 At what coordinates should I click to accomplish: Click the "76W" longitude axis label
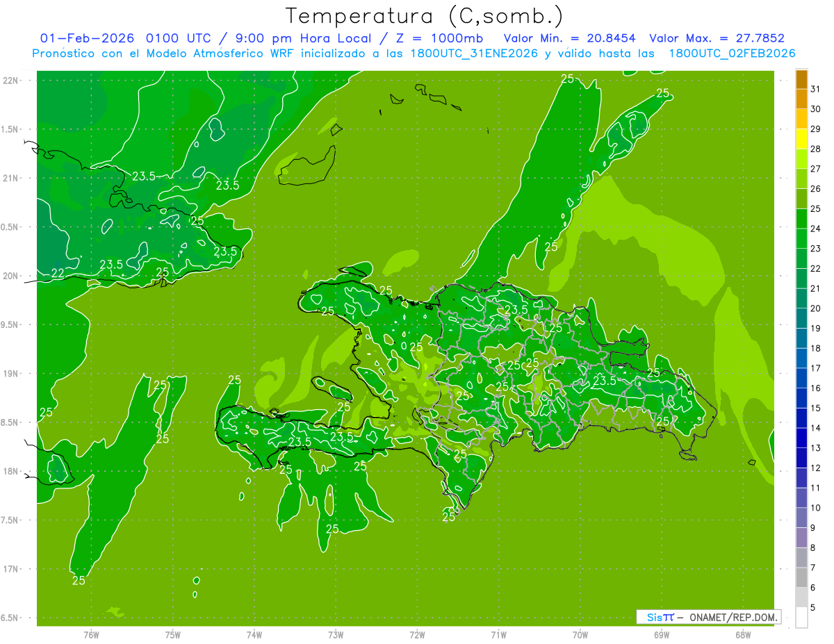tap(91, 635)
